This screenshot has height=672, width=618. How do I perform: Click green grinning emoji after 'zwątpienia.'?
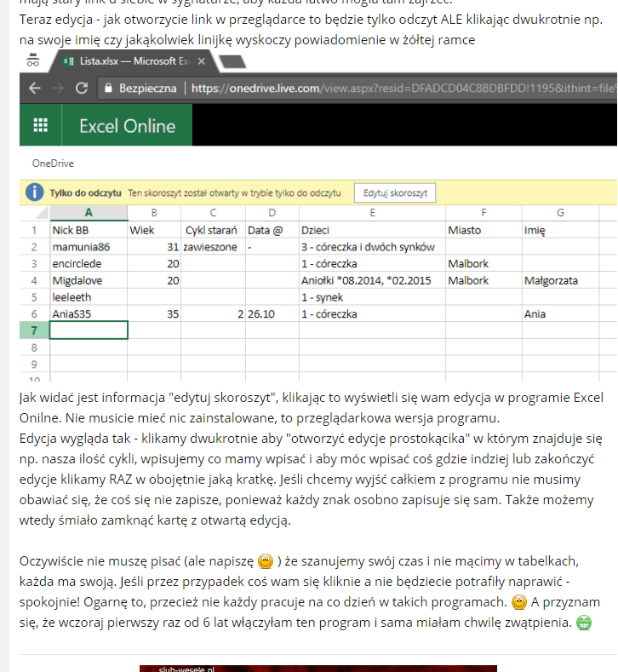pos(584,623)
